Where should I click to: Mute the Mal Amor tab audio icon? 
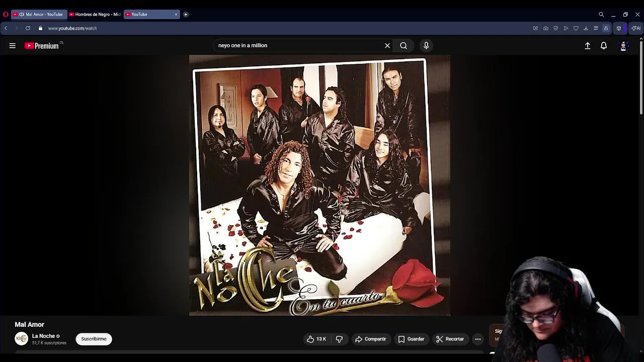click(x=22, y=15)
